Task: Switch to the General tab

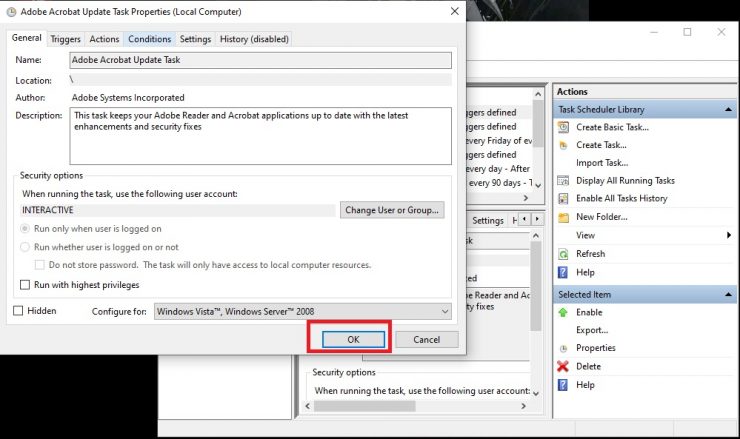Action: [x=26, y=38]
